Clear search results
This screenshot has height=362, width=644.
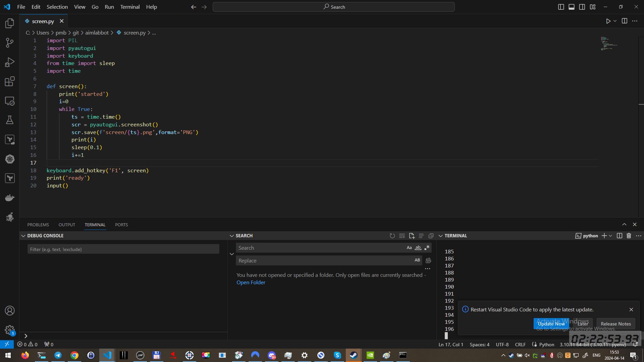402,236
